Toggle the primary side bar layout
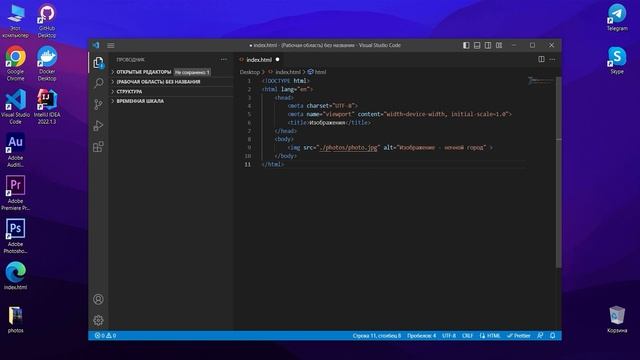This screenshot has height=360, width=640. [466, 45]
